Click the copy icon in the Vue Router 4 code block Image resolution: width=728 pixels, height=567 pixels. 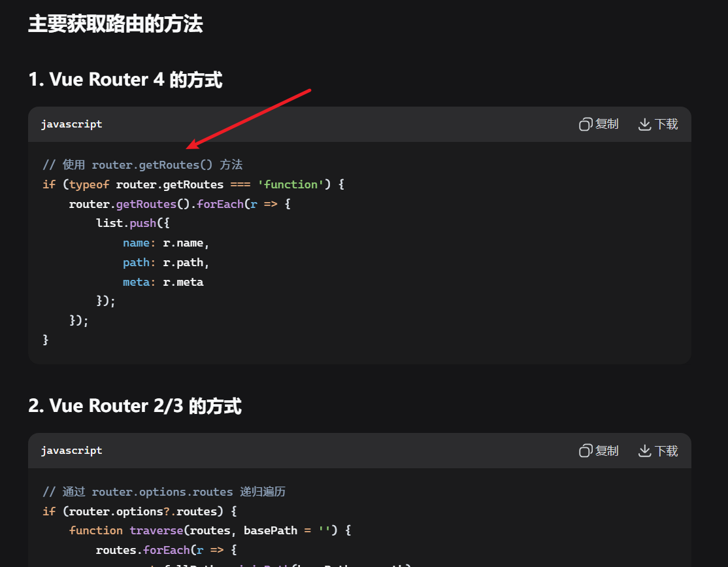tap(586, 124)
